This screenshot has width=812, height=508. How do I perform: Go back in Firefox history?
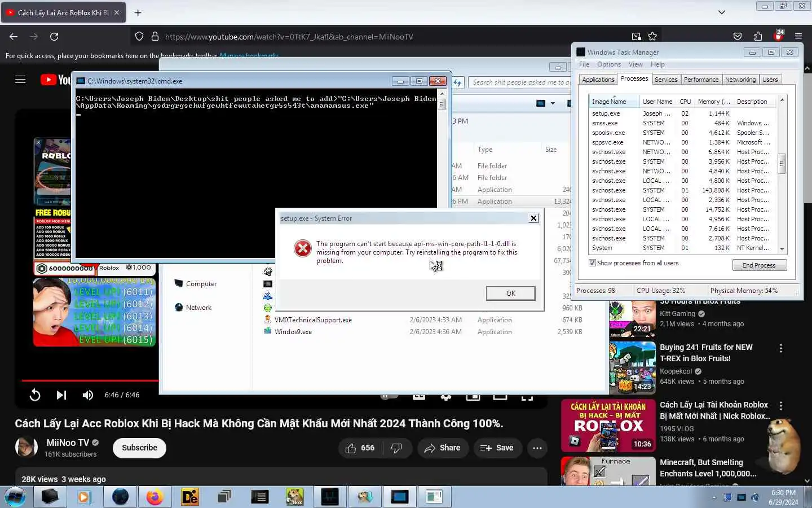[14, 37]
